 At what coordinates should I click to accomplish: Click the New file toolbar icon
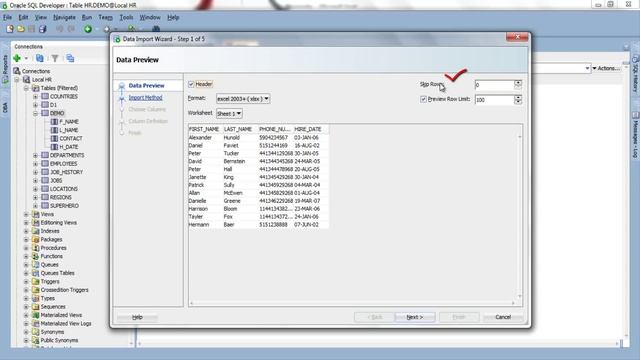10,29
